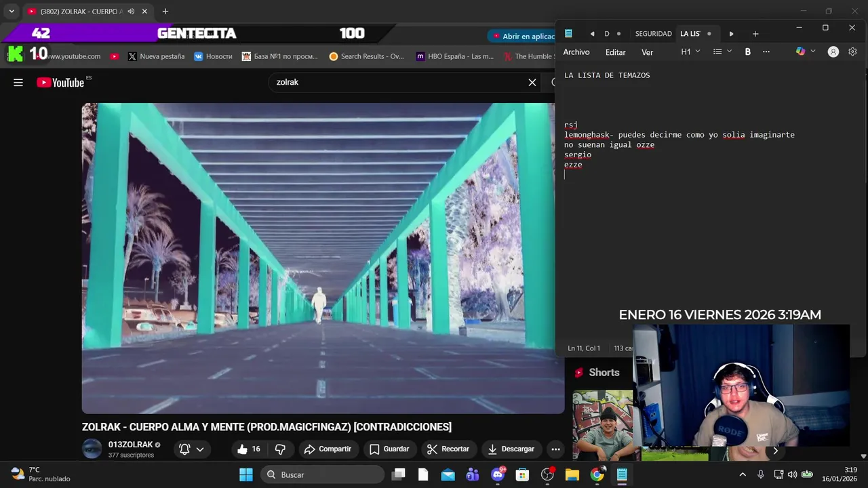Close the ZOLRAK YouTube browser tab

click(x=144, y=12)
